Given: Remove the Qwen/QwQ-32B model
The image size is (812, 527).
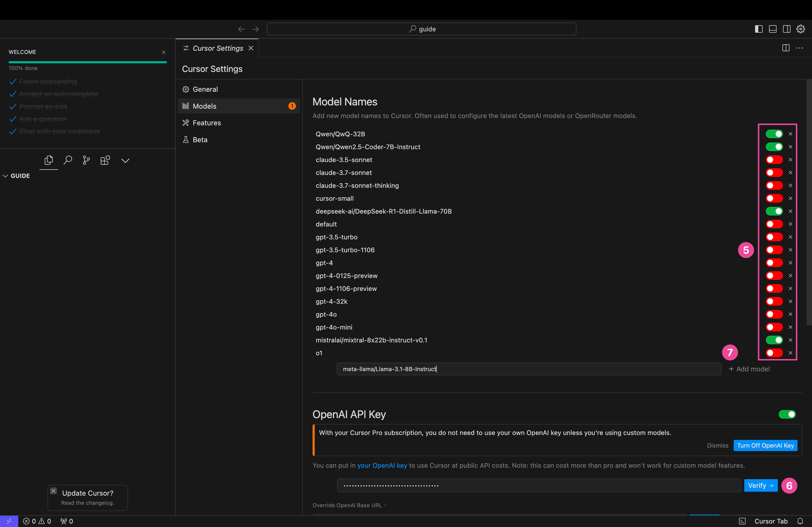Looking at the screenshot, I should point(791,134).
